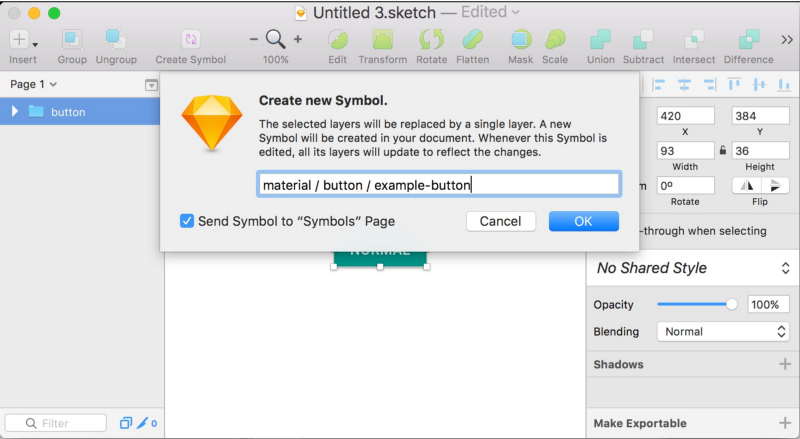The height and width of the screenshot is (439, 800).
Task: Click the Insert plus icon
Action: coord(19,40)
